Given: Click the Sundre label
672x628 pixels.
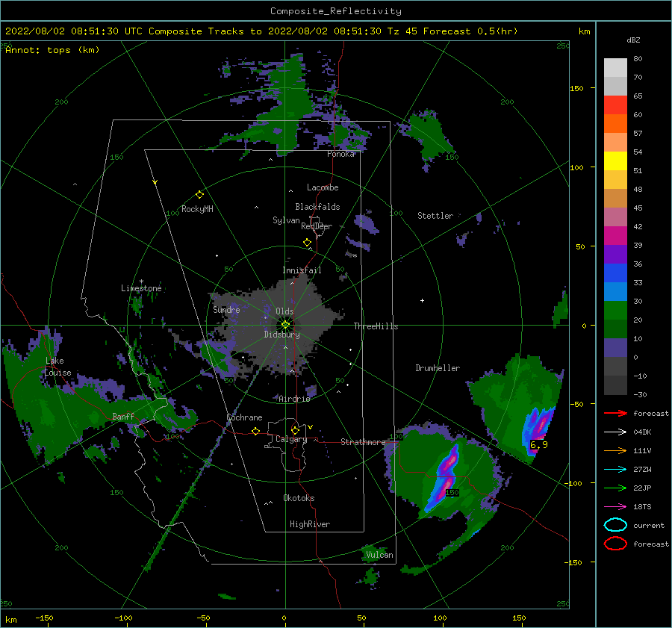Looking at the screenshot, I should pos(226,309).
